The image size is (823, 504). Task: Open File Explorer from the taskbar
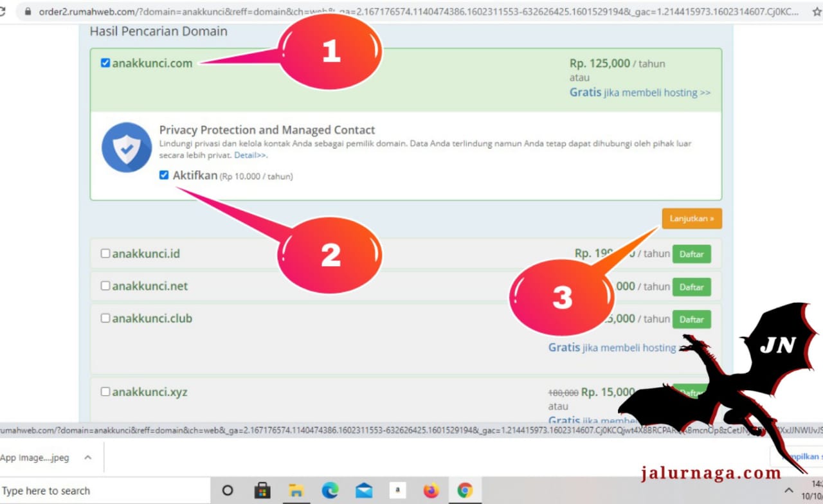296,491
